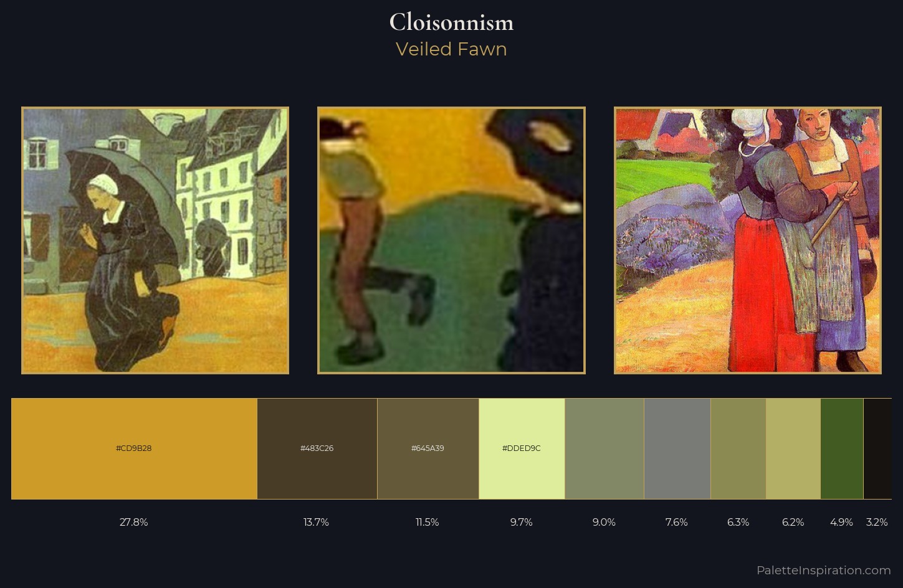Open the green field running figure painting
This screenshot has width=903, height=588.
(x=451, y=240)
